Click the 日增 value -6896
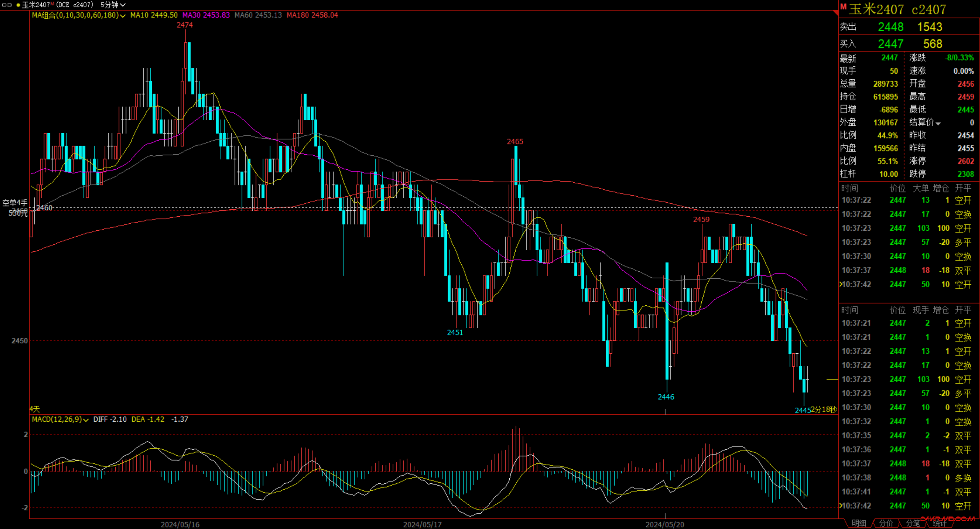980x529 pixels. tap(889, 110)
